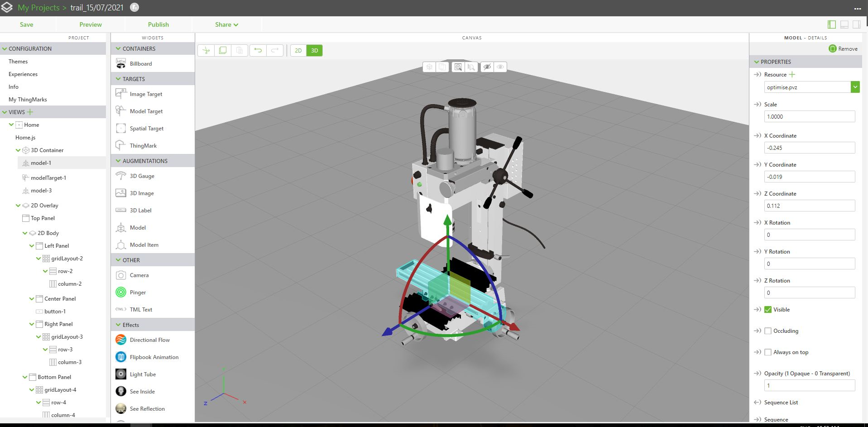Screen dimensions: 868x427
Task: Click the Redo arrow icon
Action: pos(274,50)
